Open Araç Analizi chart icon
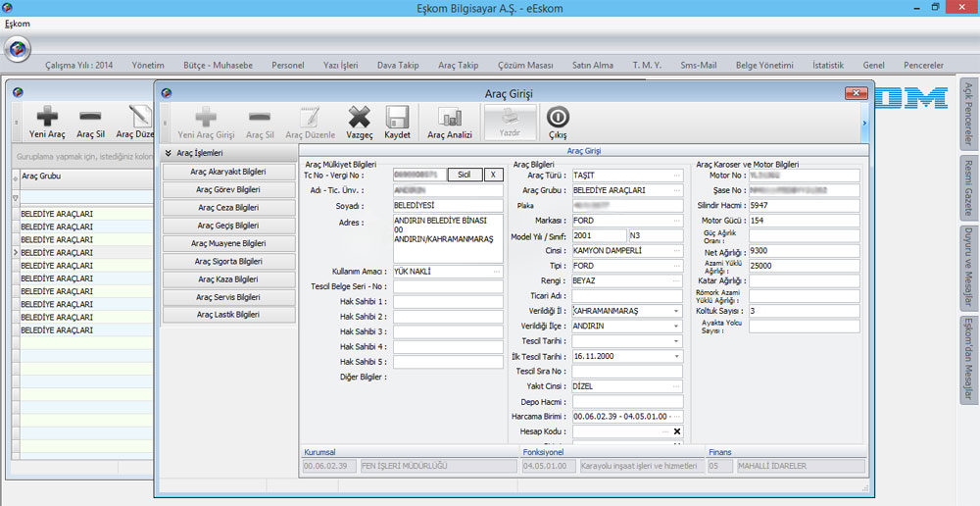This screenshot has width=980, height=506. (x=450, y=117)
